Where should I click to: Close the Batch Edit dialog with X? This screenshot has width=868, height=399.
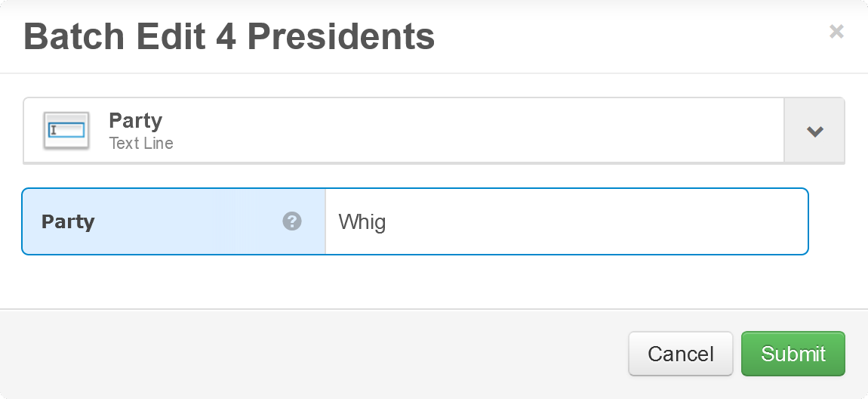click(836, 32)
